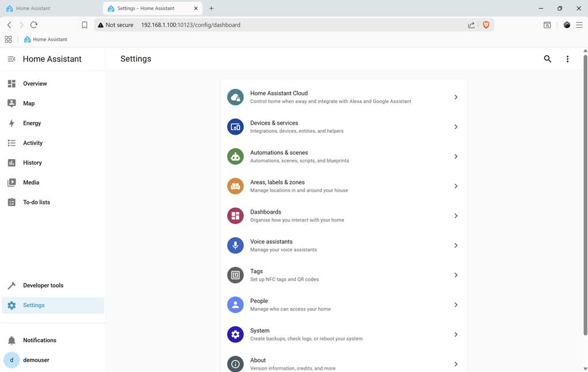Image resolution: width=588 pixels, height=372 pixels.
Task: Bookmark this page with the bookmark icon
Action: click(84, 25)
